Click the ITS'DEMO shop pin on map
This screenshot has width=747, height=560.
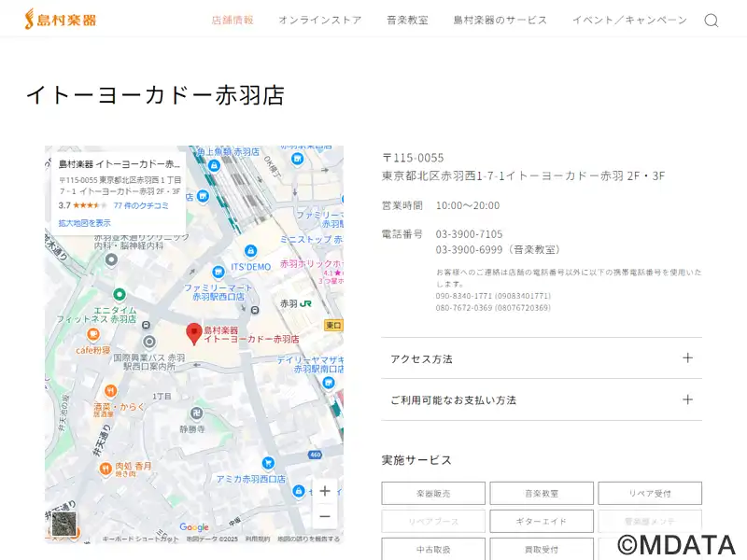(250, 251)
